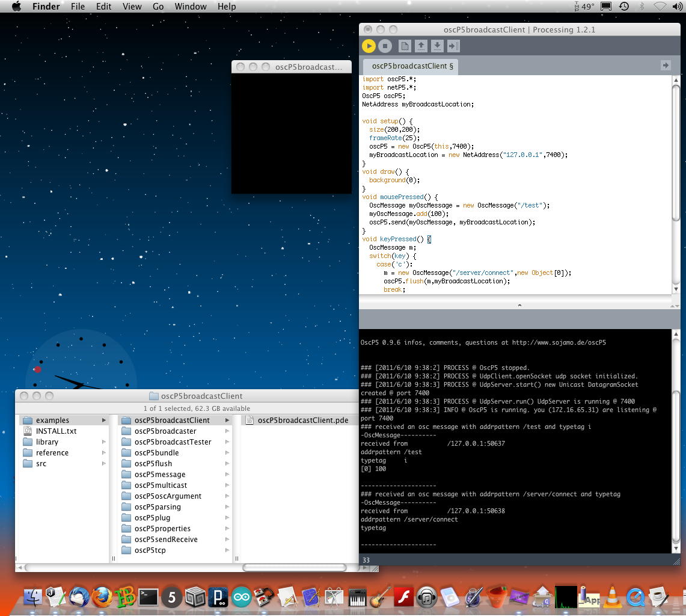This screenshot has height=616, width=686.
Task: Expand the oscP5multicast folder arrow
Action: coord(227,485)
